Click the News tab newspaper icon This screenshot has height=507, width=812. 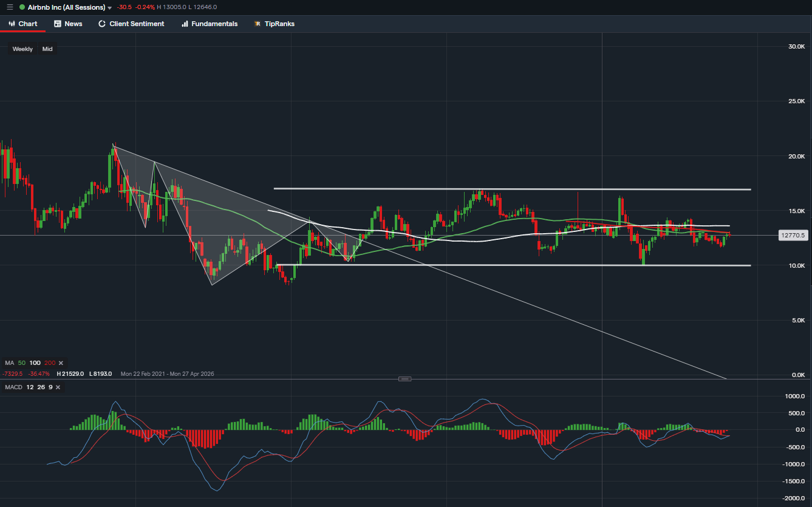tap(58, 24)
